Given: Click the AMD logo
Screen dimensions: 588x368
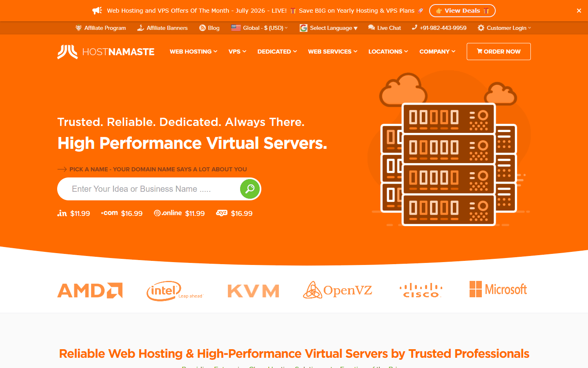Looking at the screenshot, I should click(90, 291).
